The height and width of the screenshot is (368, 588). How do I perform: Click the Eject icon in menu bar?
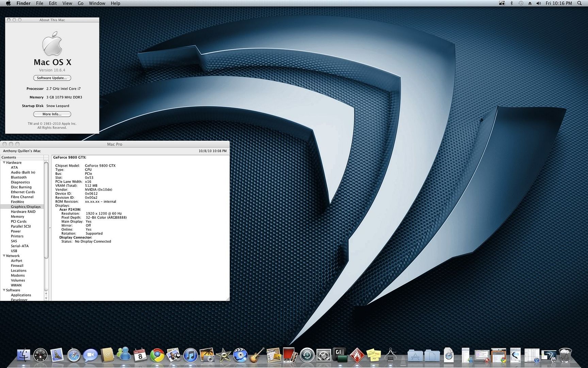point(530,3)
